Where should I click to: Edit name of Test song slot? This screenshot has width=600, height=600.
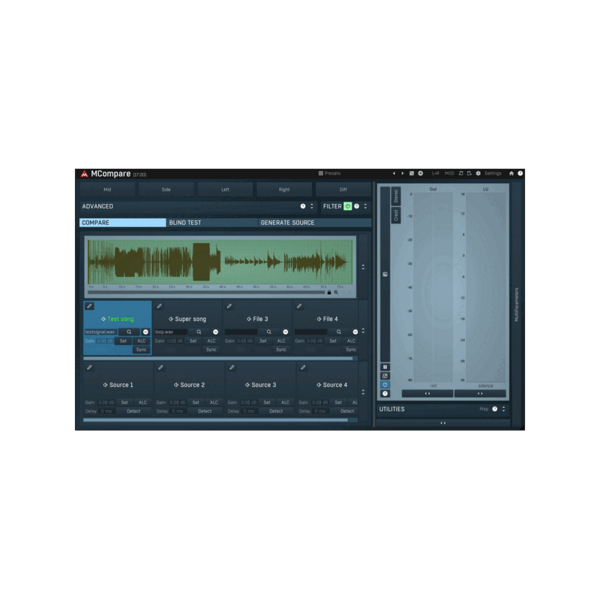click(x=90, y=306)
